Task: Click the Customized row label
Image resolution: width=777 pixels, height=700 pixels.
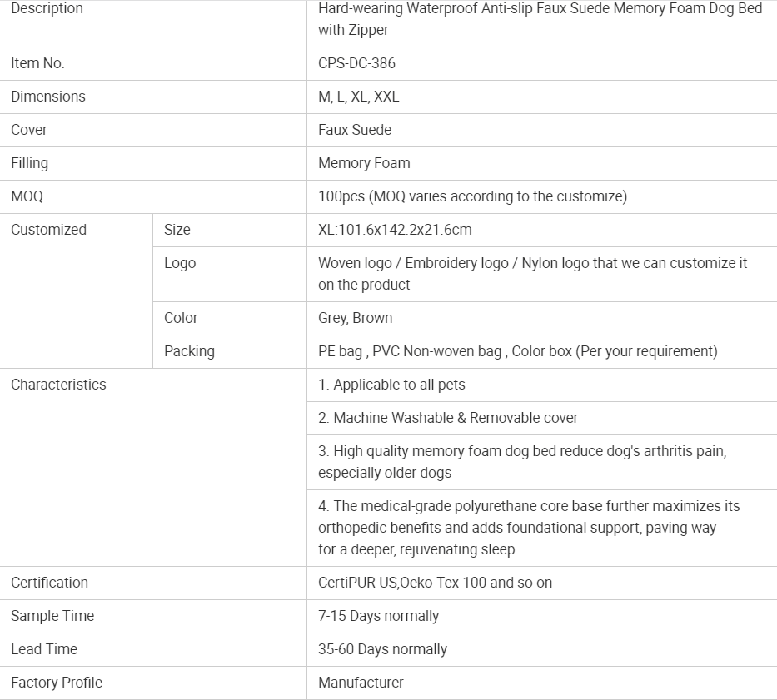Action: click(x=48, y=230)
